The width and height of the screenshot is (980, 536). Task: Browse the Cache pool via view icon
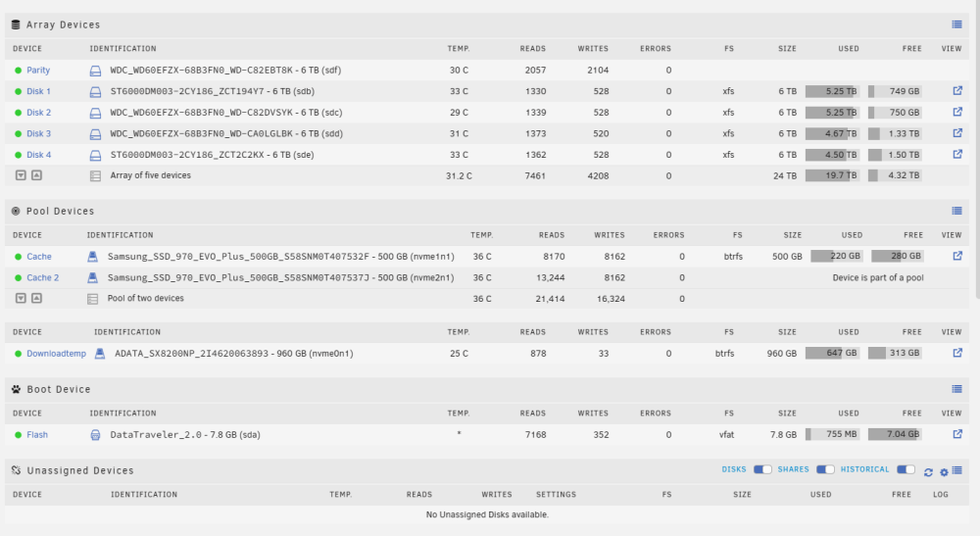click(x=957, y=256)
